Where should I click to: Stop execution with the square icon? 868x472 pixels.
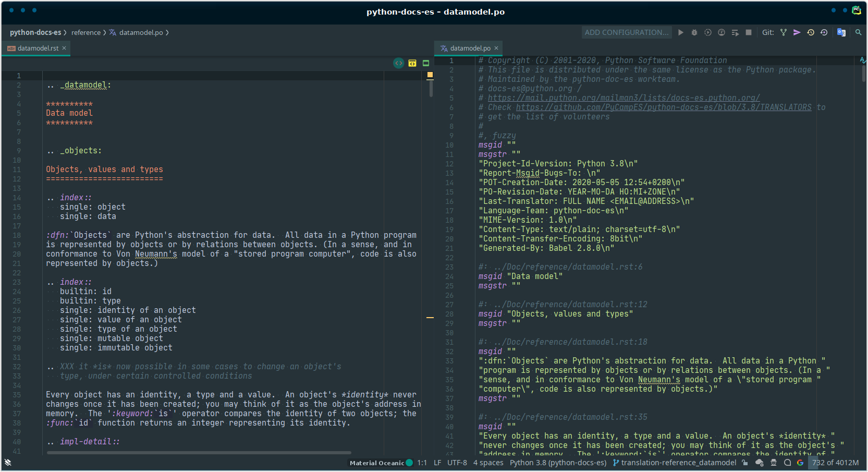(749, 32)
